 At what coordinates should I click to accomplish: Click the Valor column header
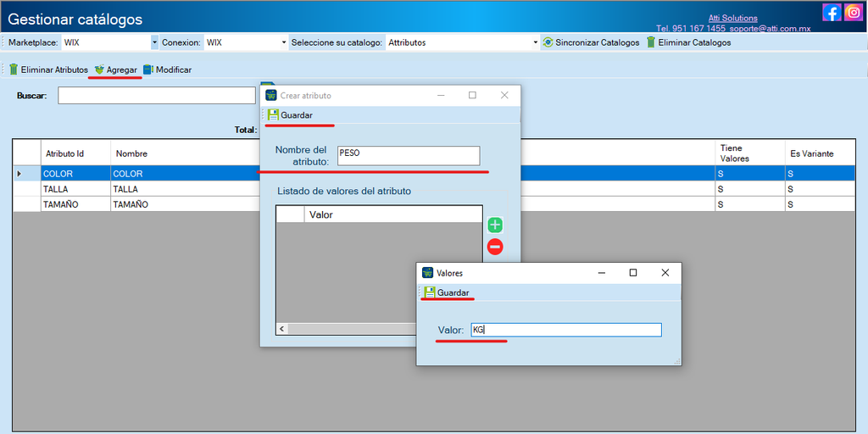[x=393, y=214]
